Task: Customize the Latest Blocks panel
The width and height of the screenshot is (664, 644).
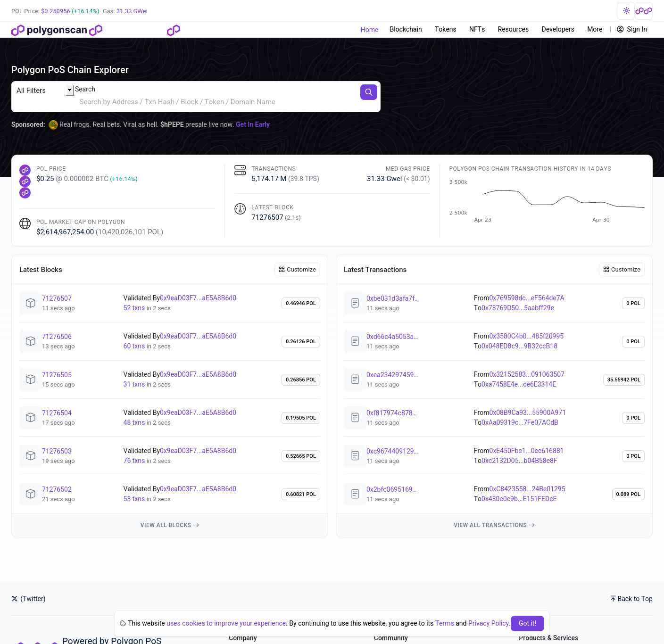Action: [297, 269]
